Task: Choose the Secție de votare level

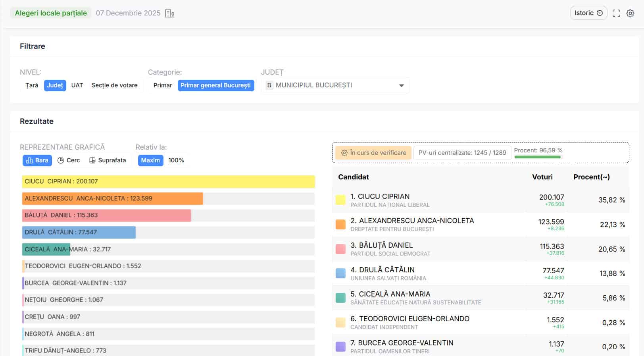Action: pos(114,85)
